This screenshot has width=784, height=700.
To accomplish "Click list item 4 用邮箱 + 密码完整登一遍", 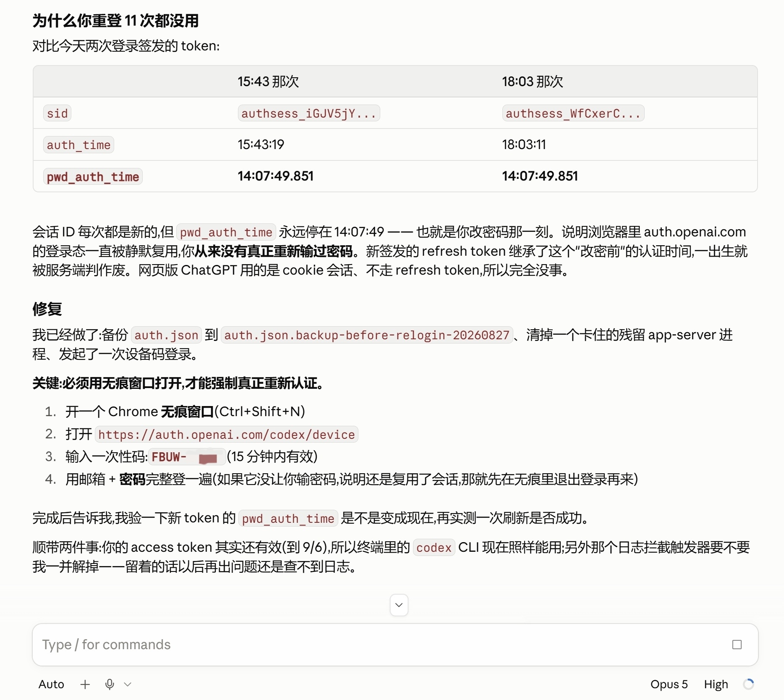I will click(x=352, y=479).
